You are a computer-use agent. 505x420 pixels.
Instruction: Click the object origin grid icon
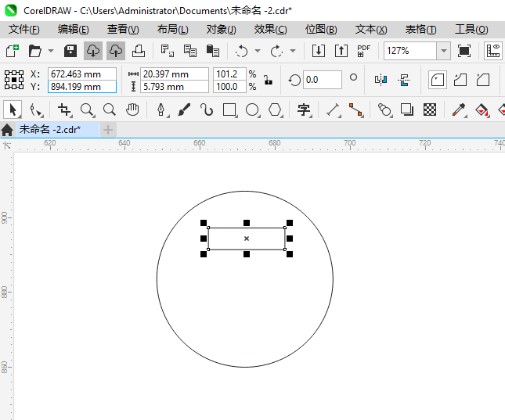(14, 80)
